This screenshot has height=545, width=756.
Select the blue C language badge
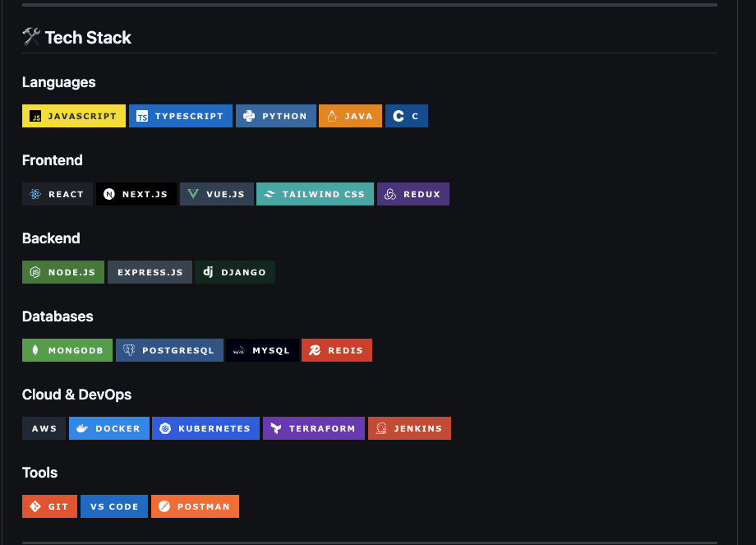[x=407, y=116]
